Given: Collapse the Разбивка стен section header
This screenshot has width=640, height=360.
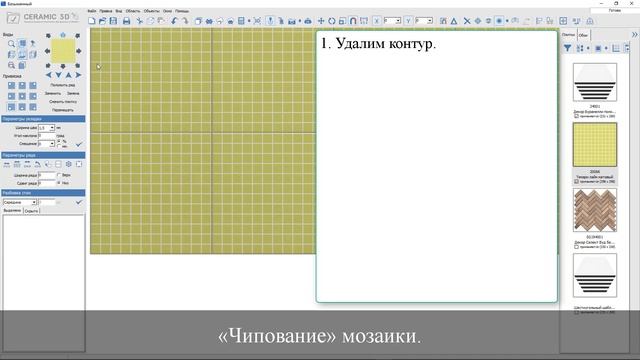Looking at the screenshot, I should [x=43, y=193].
